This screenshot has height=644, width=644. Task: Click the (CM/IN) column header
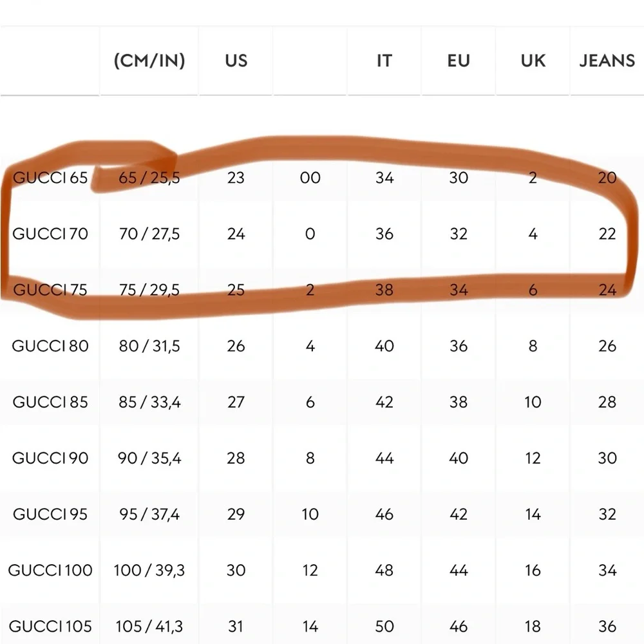click(149, 61)
